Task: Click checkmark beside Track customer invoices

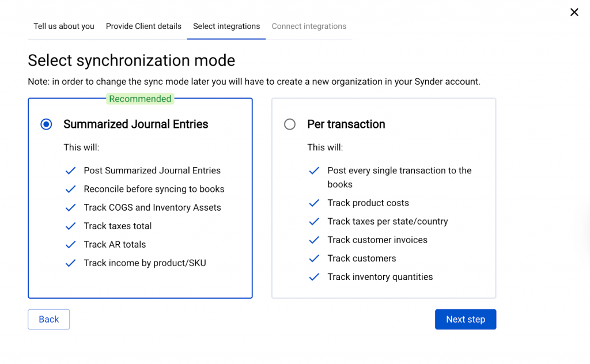Action: pyautogui.click(x=315, y=240)
